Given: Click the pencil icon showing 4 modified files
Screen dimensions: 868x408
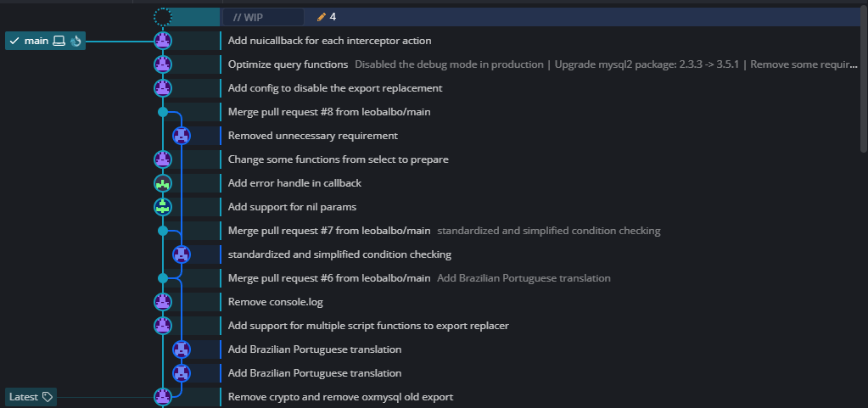Looking at the screenshot, I should [322, 16].
